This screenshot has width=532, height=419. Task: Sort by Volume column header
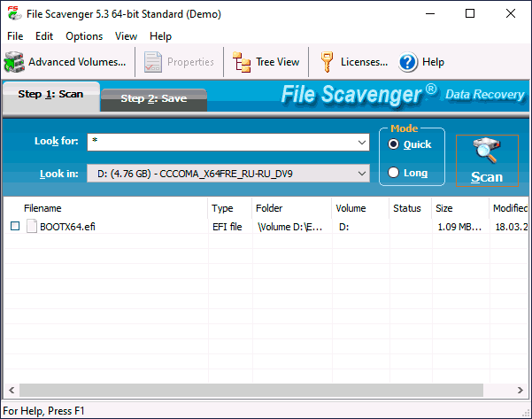click(360, 208)
